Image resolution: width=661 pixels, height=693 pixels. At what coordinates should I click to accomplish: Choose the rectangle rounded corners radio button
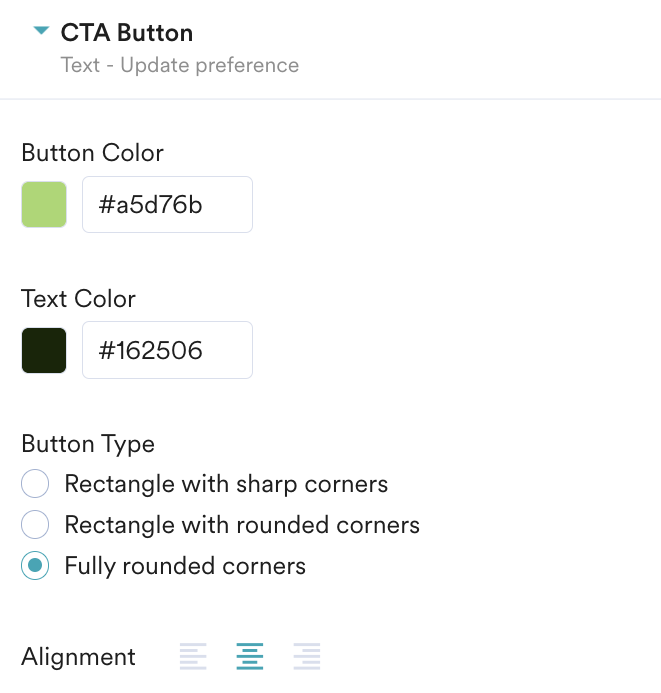(35, 525)
